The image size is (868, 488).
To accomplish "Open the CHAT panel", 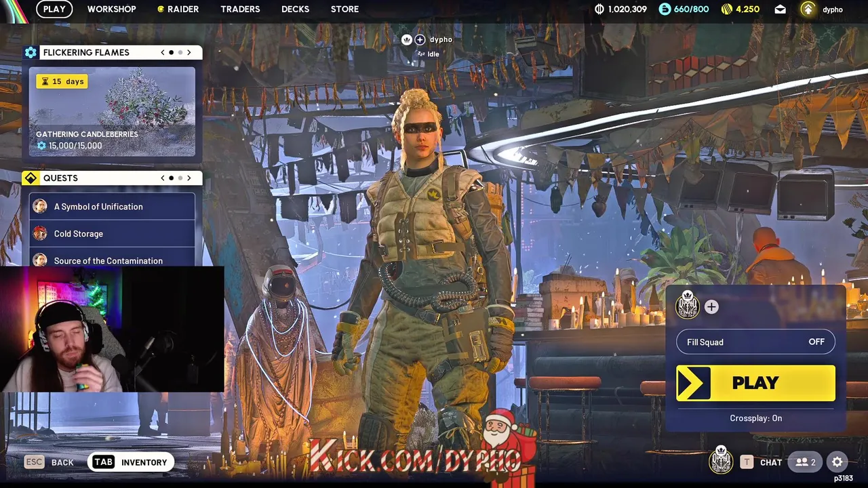I will tap(771, 462).
